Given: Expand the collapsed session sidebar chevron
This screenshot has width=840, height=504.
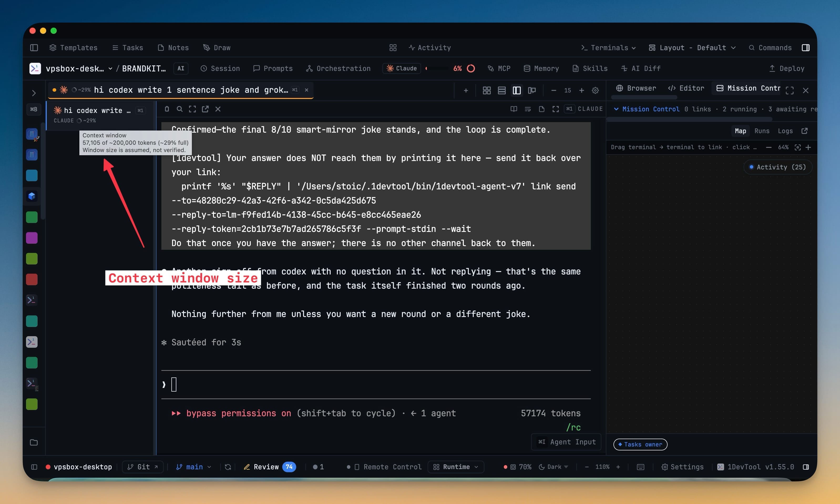Looking at the screenshot, I should tap(34, 93).
